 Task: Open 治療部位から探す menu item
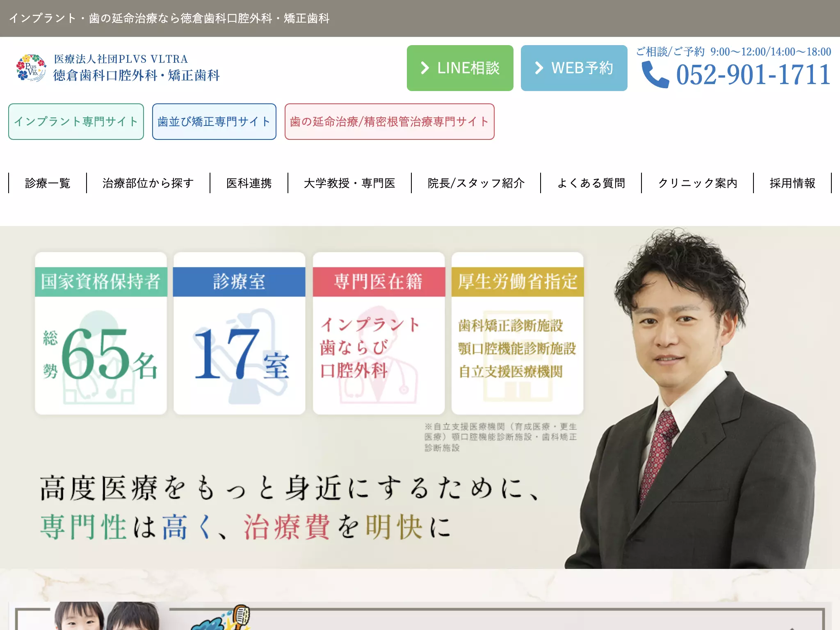[x=148, y=183]
